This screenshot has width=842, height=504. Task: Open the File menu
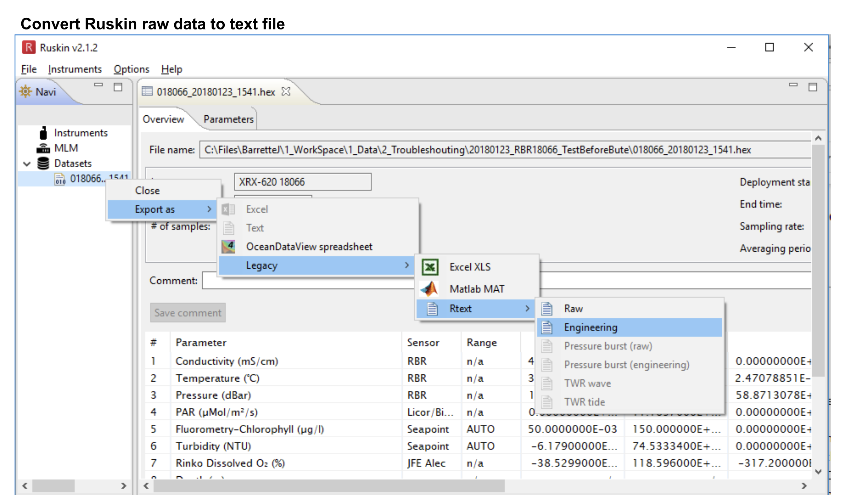pyautogui.click(x=29, y=69)
